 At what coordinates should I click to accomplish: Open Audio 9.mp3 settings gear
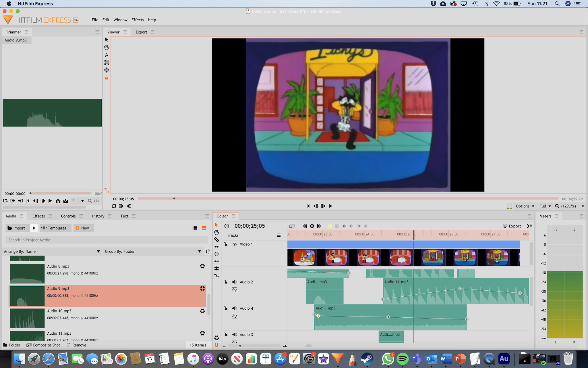(202, 288)
